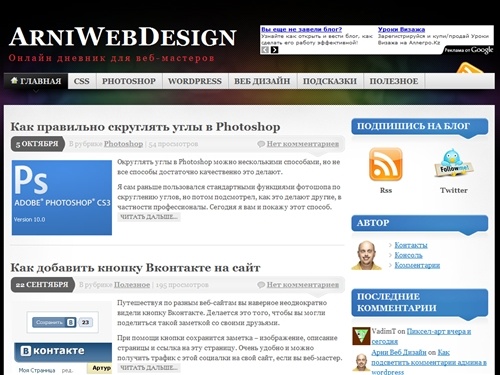Open the Контакты author link
The height and width of the screenshot is (375, 500).
pos(411,245)
